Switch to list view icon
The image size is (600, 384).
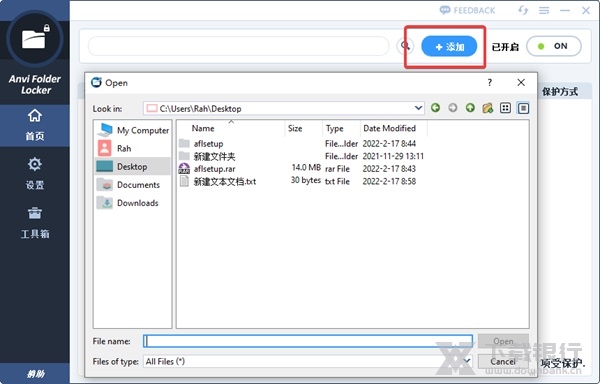[505, 108]
